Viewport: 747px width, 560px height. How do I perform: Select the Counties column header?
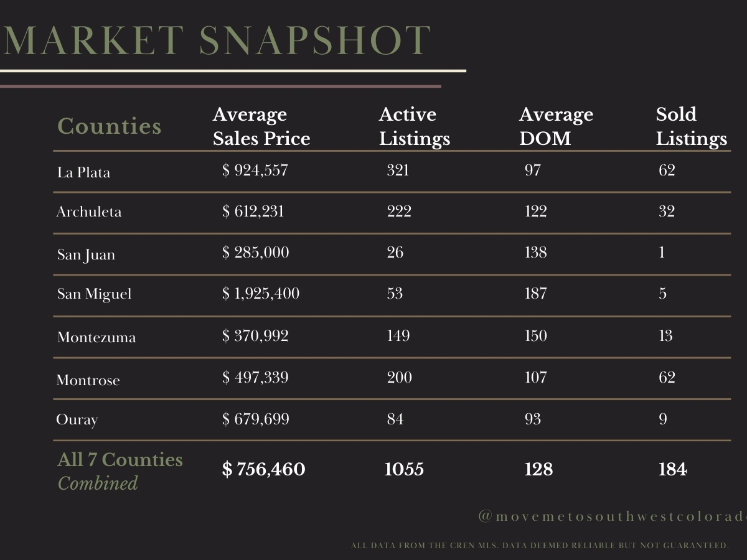(x=110, y=126)
